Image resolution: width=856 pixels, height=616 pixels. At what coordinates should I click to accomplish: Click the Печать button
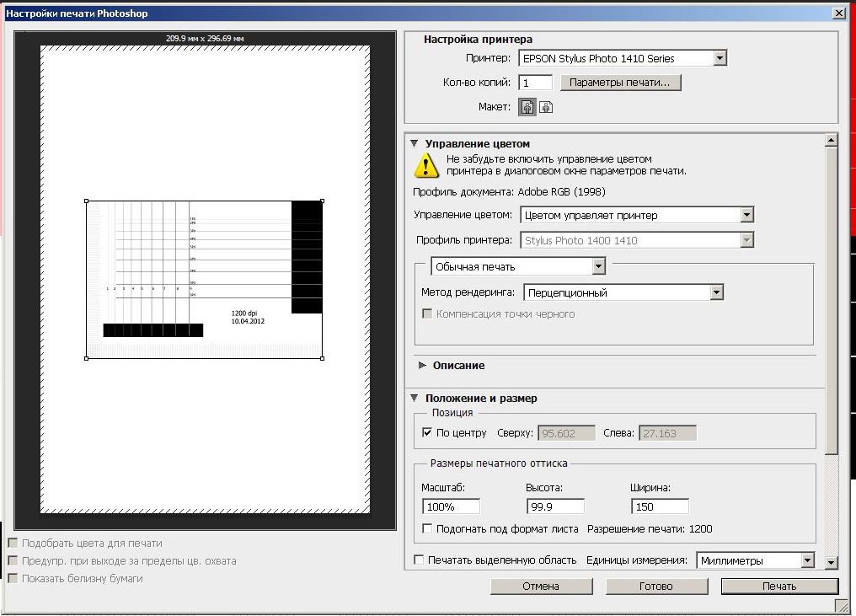[x=779, y=586]
